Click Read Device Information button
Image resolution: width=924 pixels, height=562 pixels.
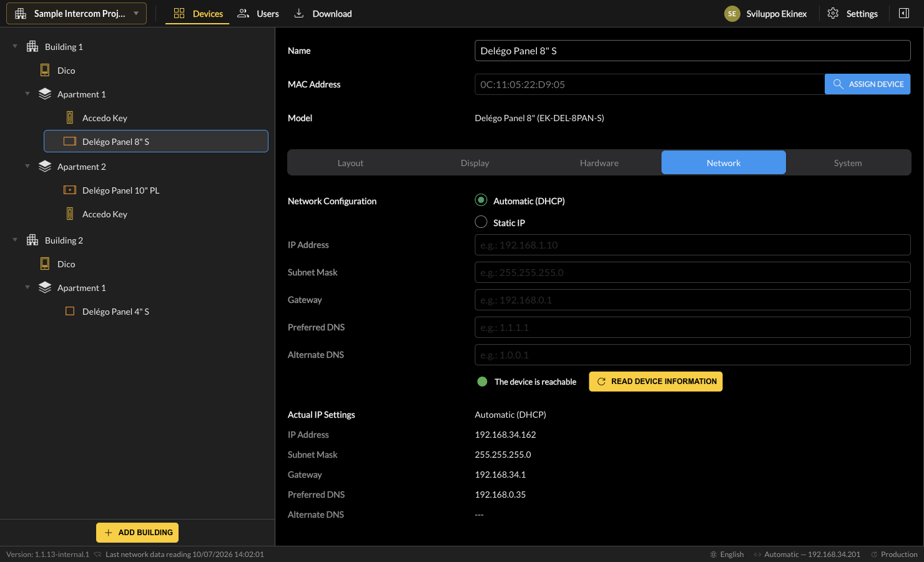[656, 382]
